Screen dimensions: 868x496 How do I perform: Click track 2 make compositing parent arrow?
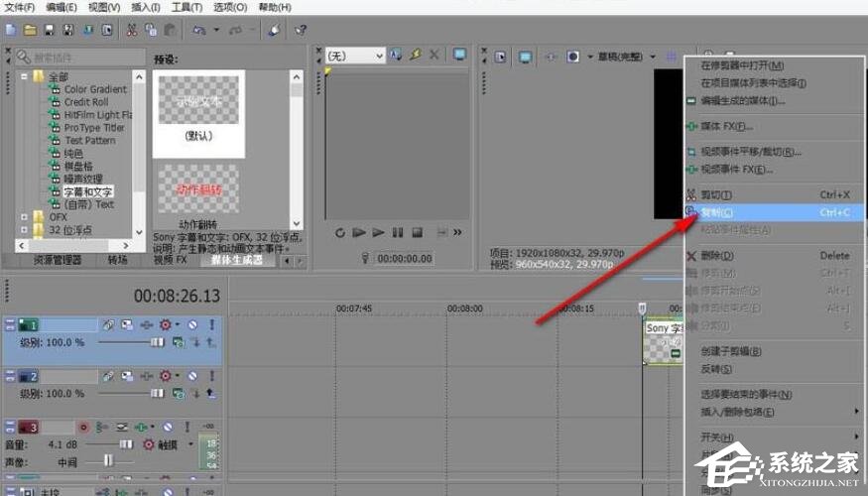[x=211, y=394]
